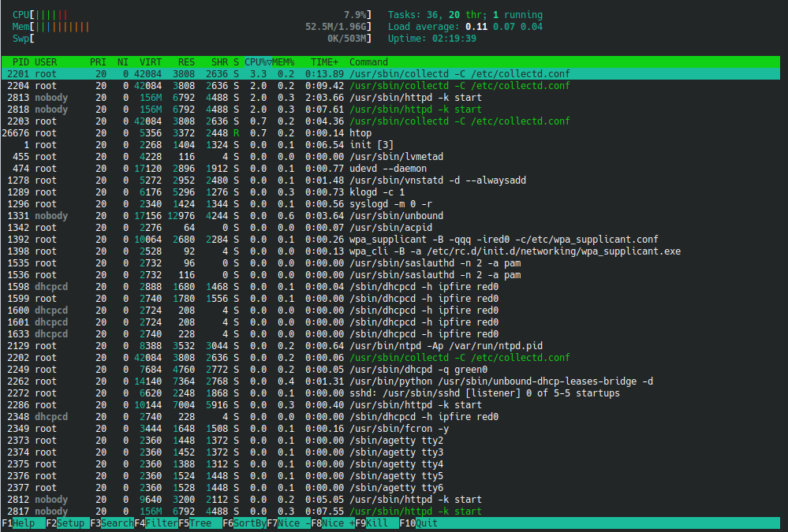The height and width of the screenshot is (532, 788).
Task: Click the F1 Help function key label
Action: click(24, 523)
